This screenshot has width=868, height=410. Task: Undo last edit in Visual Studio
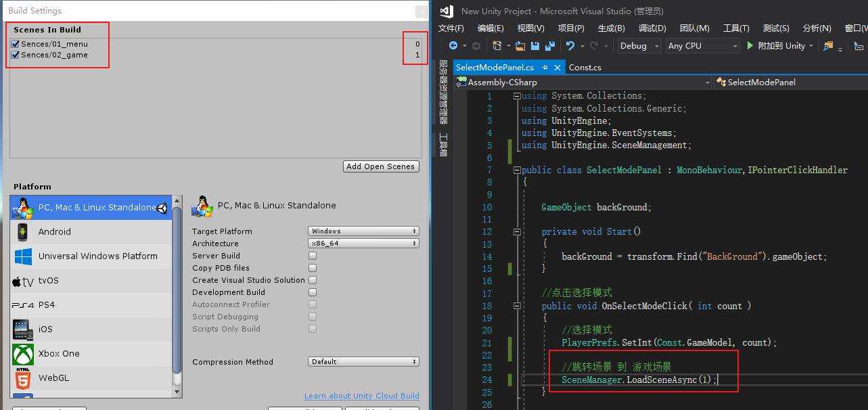point(570,46)
